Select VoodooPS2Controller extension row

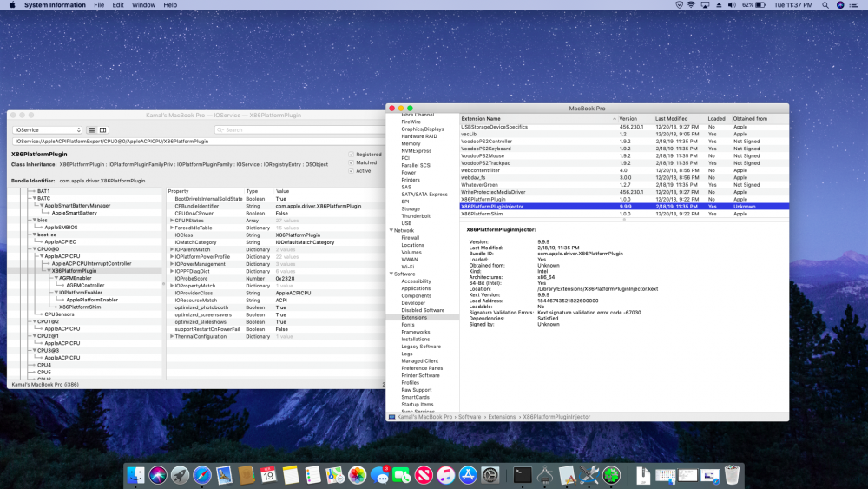(x=624, y=142)
